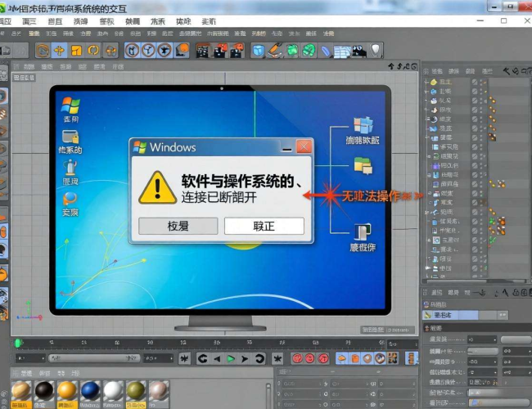Screen dimensions: 532x409
Task: Open the 面三 menu in the main menu bar
Action: pyautogui.click(x=29, y=22)
